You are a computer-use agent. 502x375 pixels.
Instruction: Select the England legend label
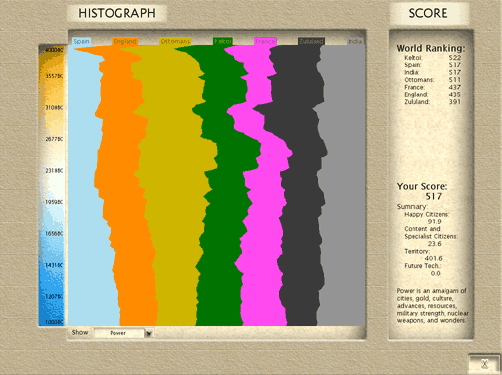coord(125,41)
